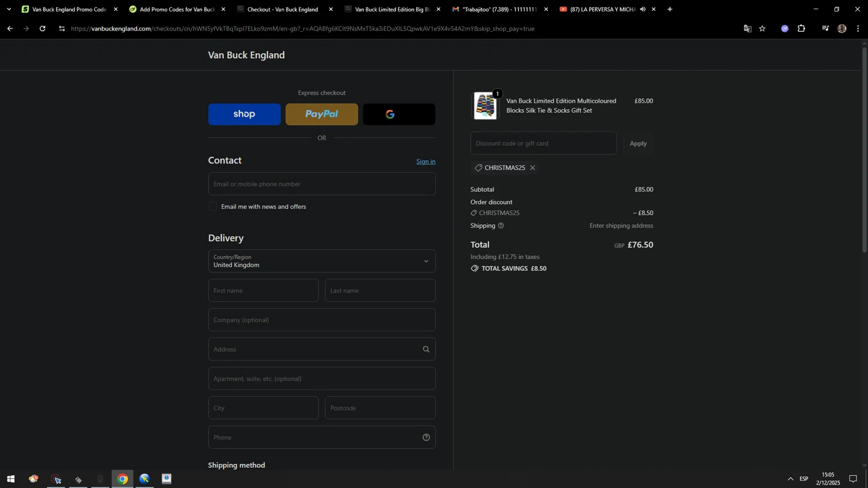Open a new browser tab
868x488 pixels.
pos(670,9)
